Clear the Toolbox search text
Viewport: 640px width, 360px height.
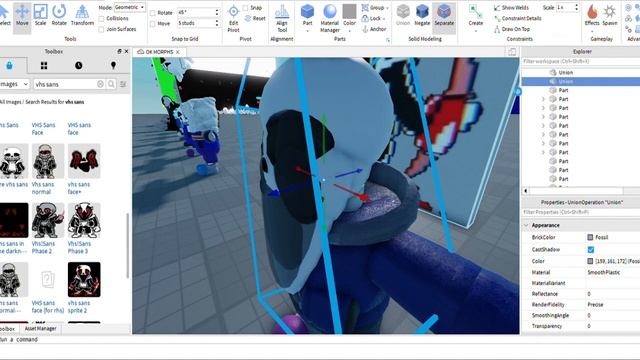[x=100, y=84]
